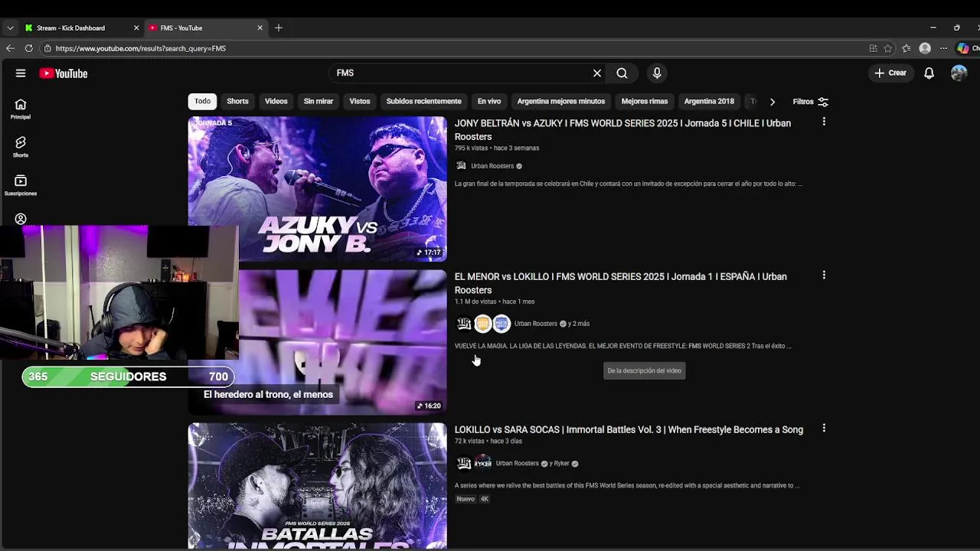980x551 pixels.
Task: Open a new browser tab
Action: (x=279, y=28)
